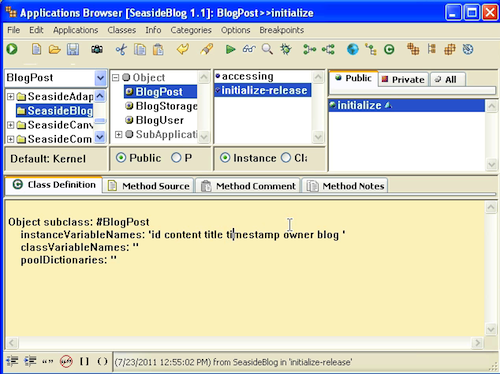The image size is (500, 374).
Task: Click the orange connected blocks icon
Action: click(450, 50)
